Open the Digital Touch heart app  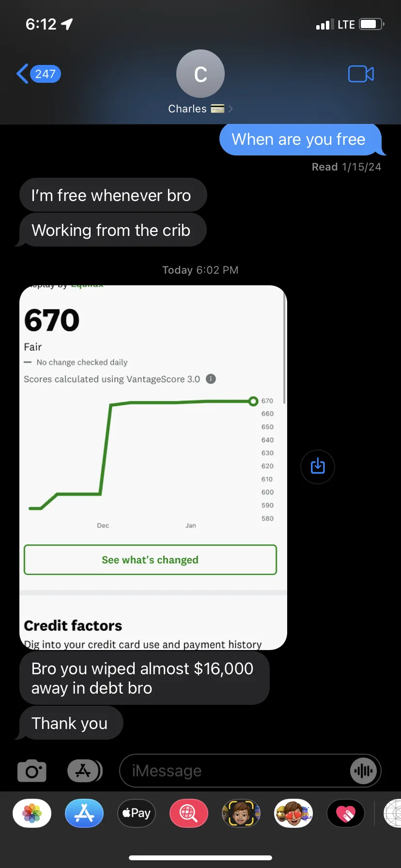[x=346, y=813]
